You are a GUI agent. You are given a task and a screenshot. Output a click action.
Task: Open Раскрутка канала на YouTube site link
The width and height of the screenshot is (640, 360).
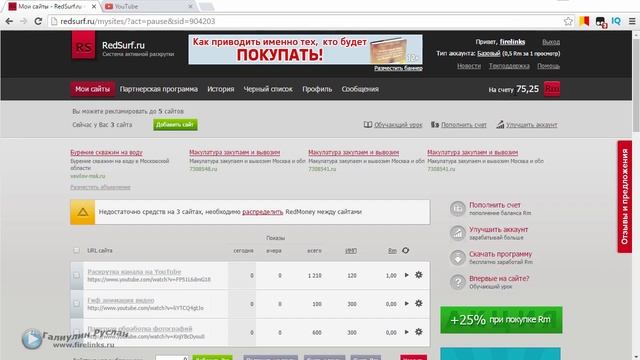tap(134, 271)
